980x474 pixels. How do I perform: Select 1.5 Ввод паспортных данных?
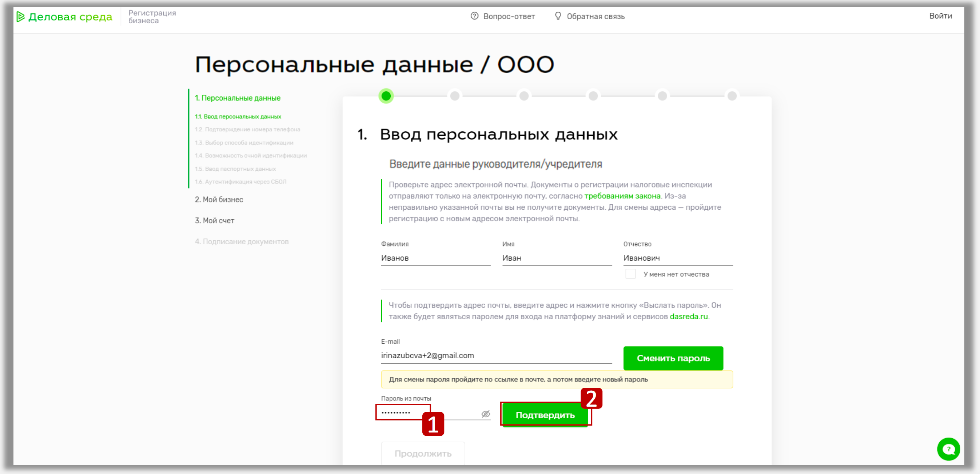(235, 169)
